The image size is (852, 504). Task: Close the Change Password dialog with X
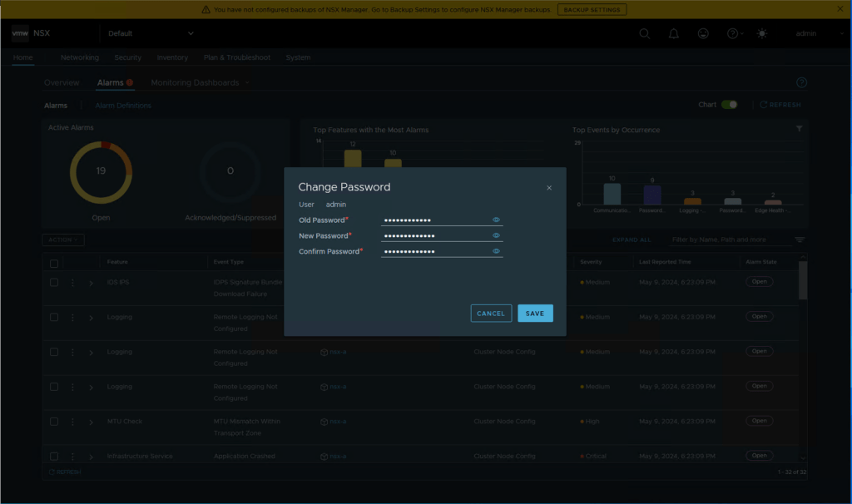click(x=549, y=188)
